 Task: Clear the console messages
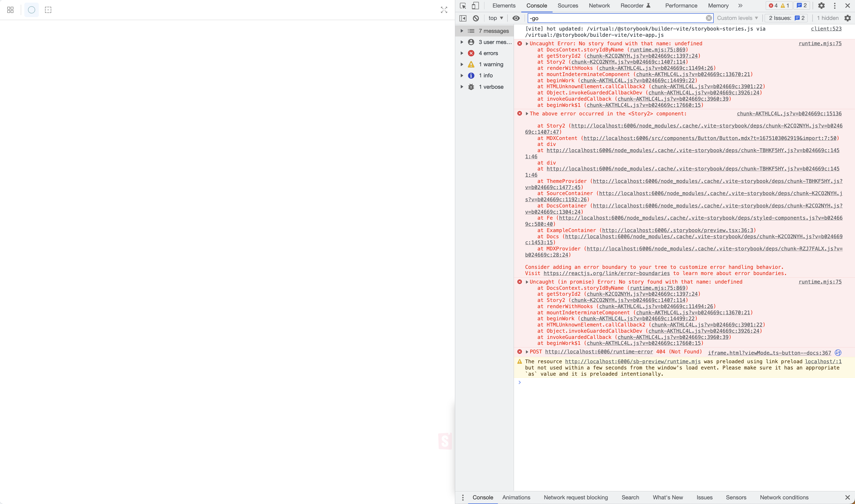(476, 18)
